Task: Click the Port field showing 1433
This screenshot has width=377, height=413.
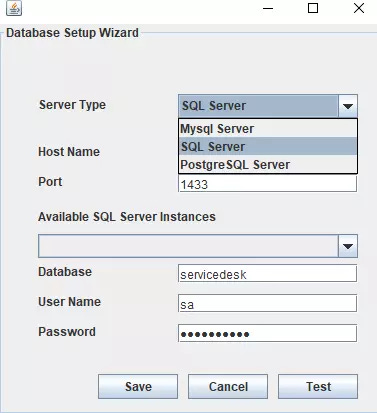Action: 267,184
